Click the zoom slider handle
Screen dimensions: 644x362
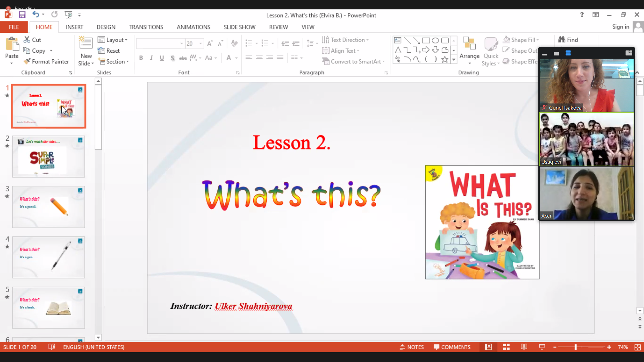576,347
